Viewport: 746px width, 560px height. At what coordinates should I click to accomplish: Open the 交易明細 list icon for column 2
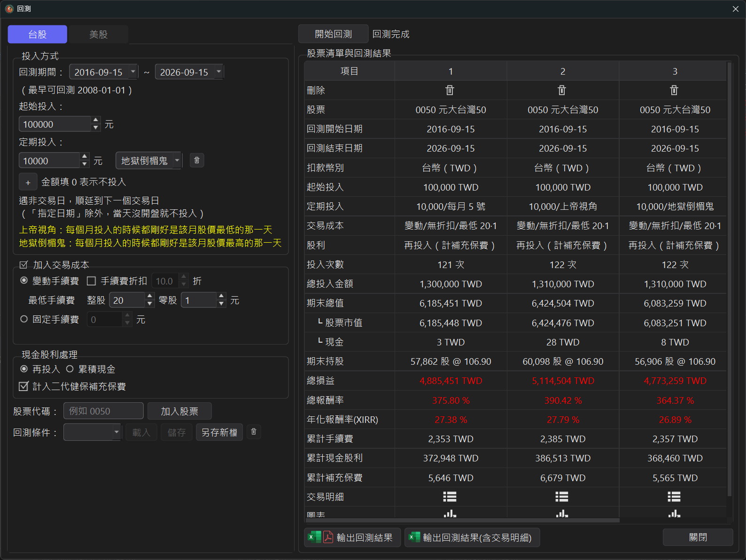[562, 497]
